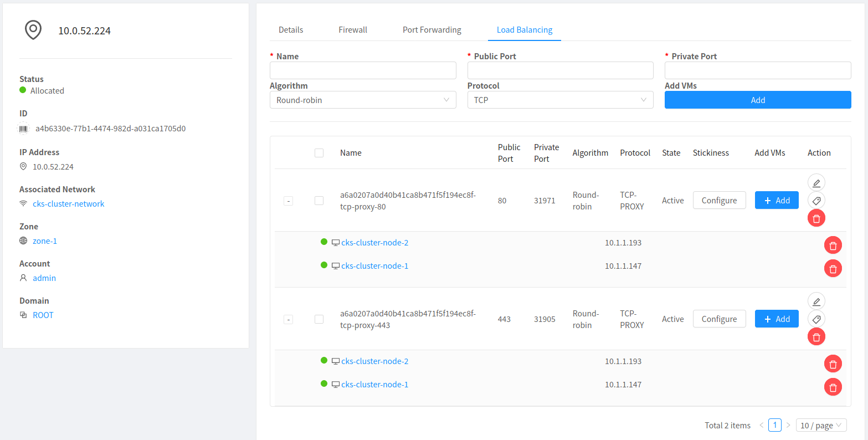Open the cks-cluster-network link

pos(69,204)
